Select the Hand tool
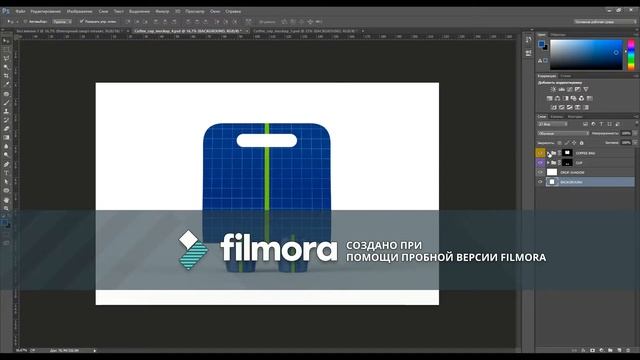640x360 pixels. [6, 200]
